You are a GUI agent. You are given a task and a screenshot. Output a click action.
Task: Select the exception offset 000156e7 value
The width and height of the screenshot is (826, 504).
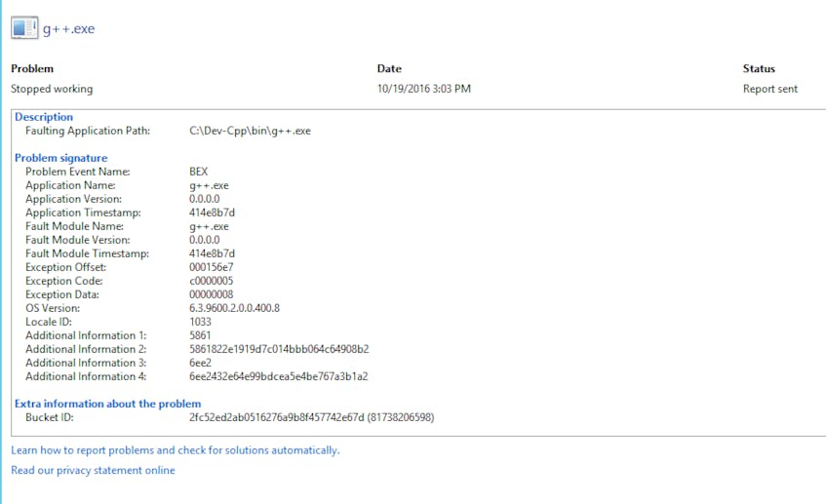tap(212, 267)
